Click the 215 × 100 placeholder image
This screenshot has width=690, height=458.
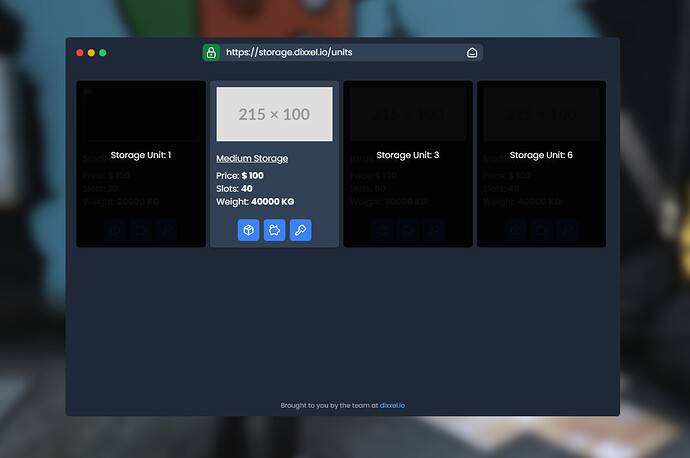click(x=275, y=114)
